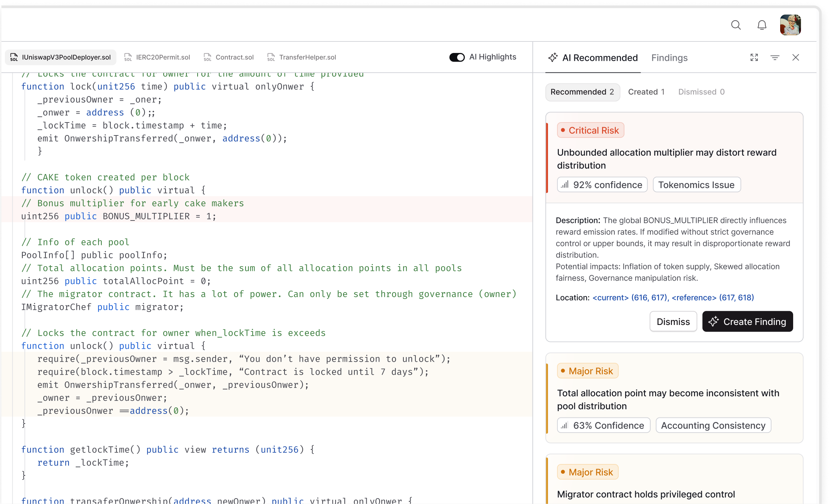The height and width of the screenshot is (504, 831).
Task: Switch to the Findings tab
Action: point(669,58)
